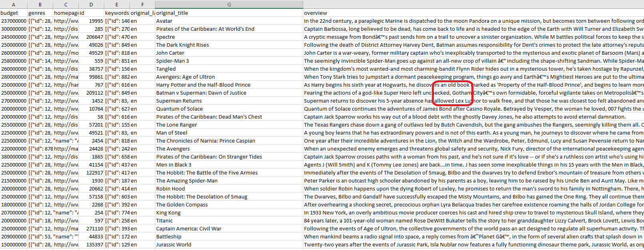Select the id cell with value 271110
The width and height of the screenshot is (644, 250).
[x=95, y=228]
